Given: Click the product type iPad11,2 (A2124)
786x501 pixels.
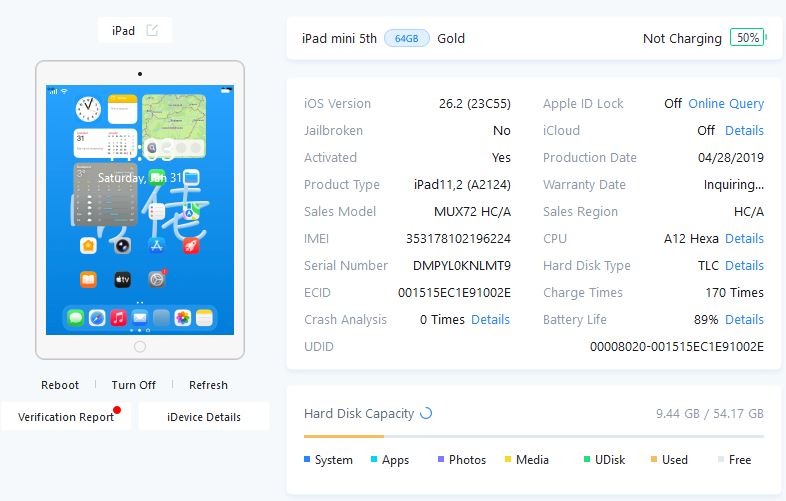Looking at the screenshot, I should coord(462,185).
